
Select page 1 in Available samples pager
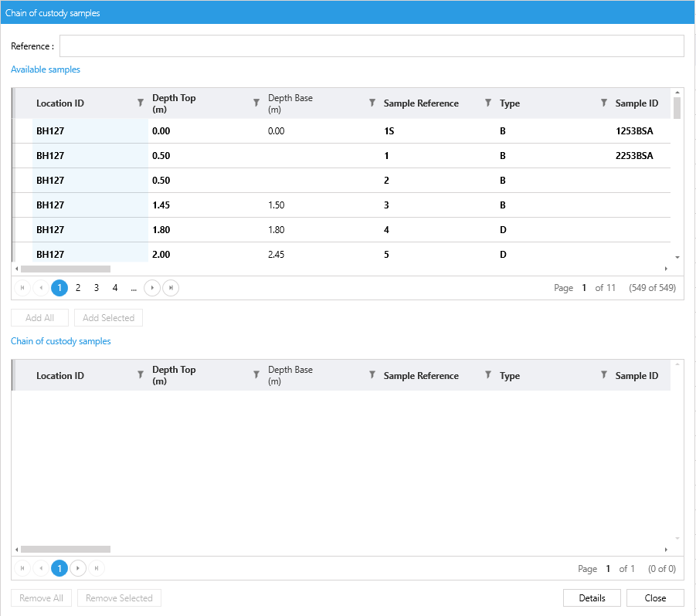point(59,288)
